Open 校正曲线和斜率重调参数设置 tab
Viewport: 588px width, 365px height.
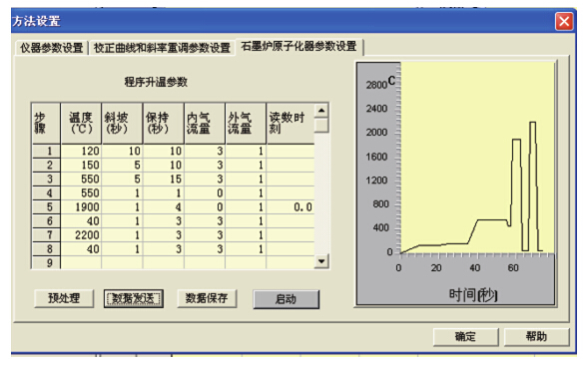click(162, 48)
